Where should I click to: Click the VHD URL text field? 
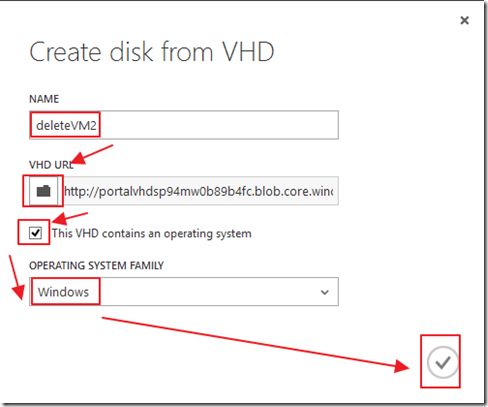coord(201,191)
